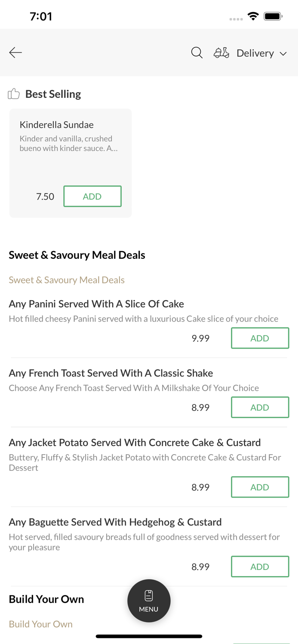The height and width of the screenshot is (644, 298).
Task: Open the floating MENU button
Action: 149,601
